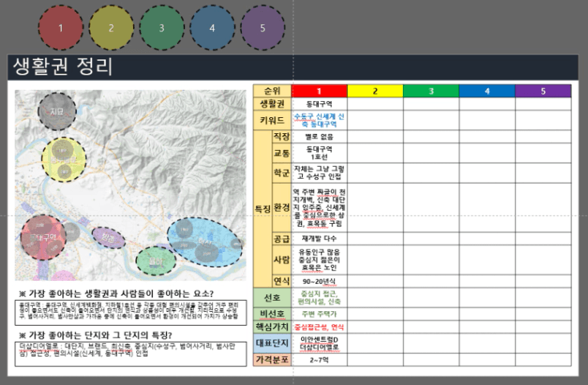This screenshot has height=385, width=588.
Task: Click the 특징 merged label cell
Action: coord(263,209)
